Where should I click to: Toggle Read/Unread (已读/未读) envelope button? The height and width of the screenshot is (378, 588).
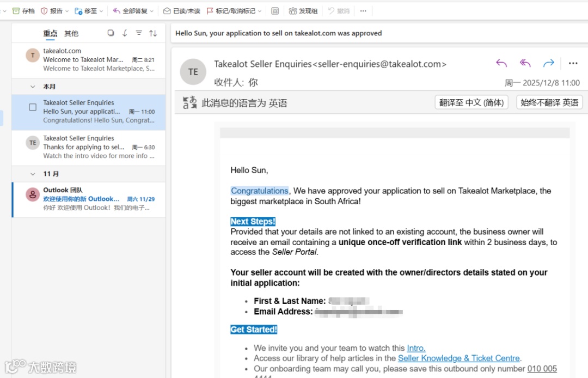[182, 11]
